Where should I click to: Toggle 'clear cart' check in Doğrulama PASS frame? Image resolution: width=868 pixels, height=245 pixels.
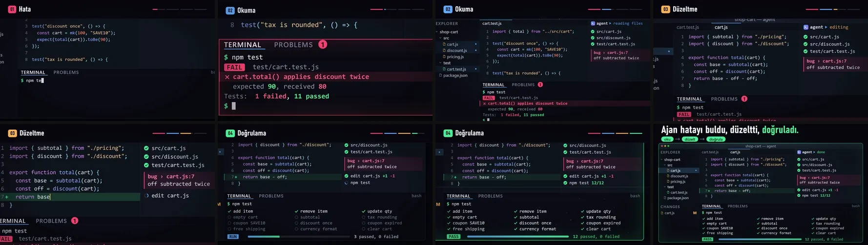pyautogui.click(x=583, y=229)
